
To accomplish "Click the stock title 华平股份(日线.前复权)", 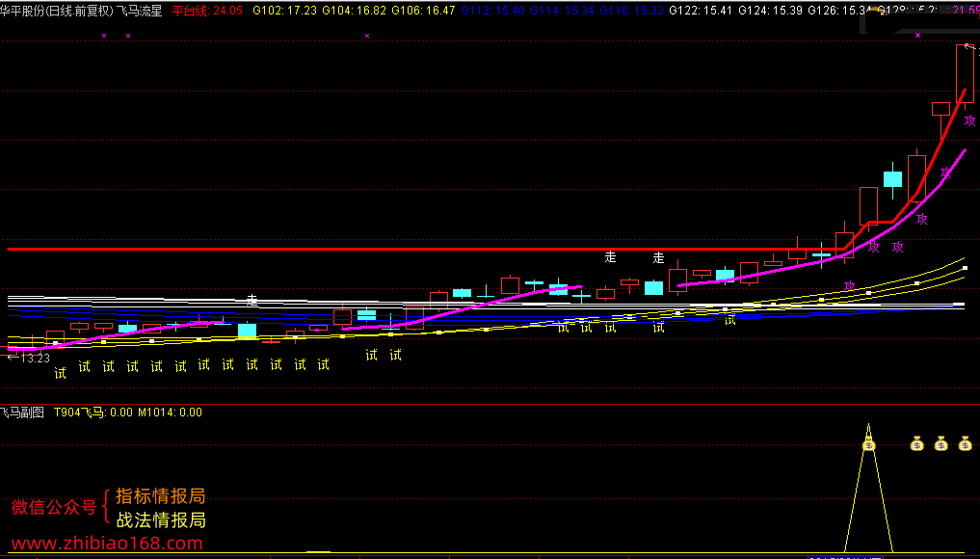I will coord(56,11).
